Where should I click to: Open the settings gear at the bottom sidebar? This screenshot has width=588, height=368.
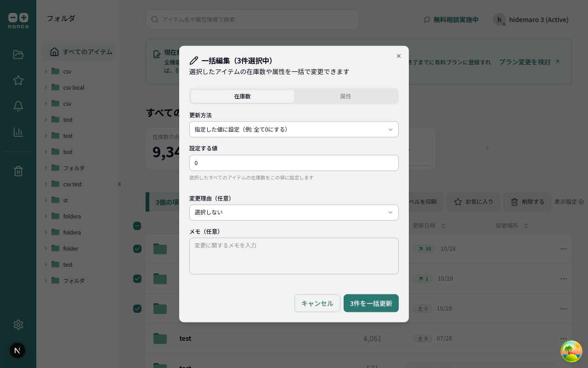click(x=18, y=325)
